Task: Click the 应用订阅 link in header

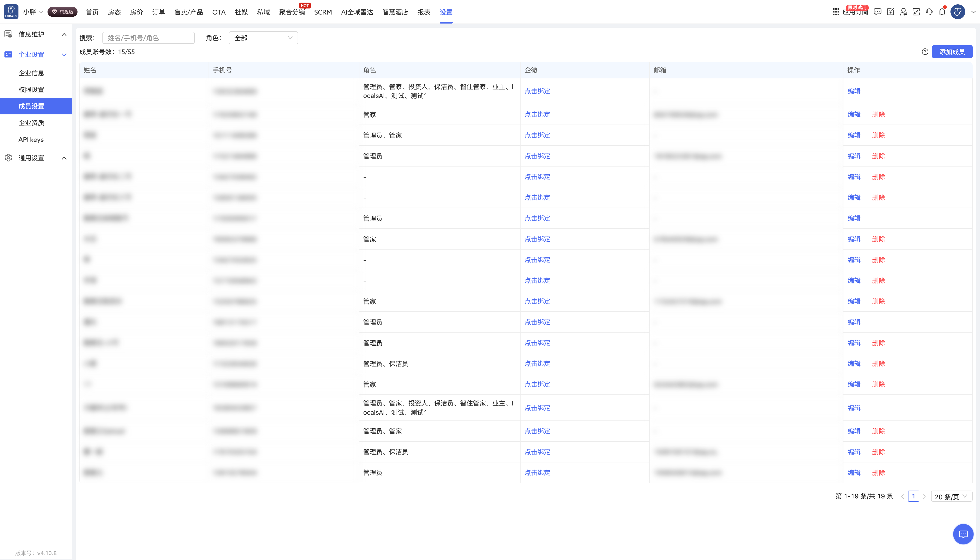Action: coord(855,12)
